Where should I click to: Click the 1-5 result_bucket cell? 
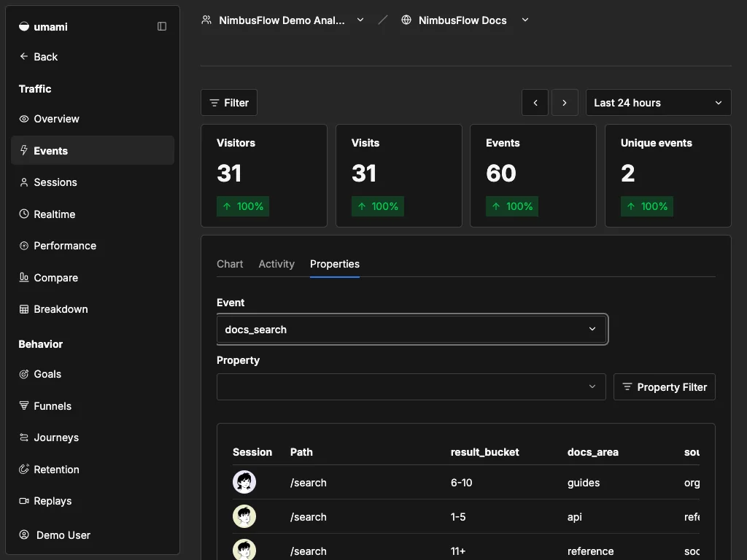[x=458, y=517]
